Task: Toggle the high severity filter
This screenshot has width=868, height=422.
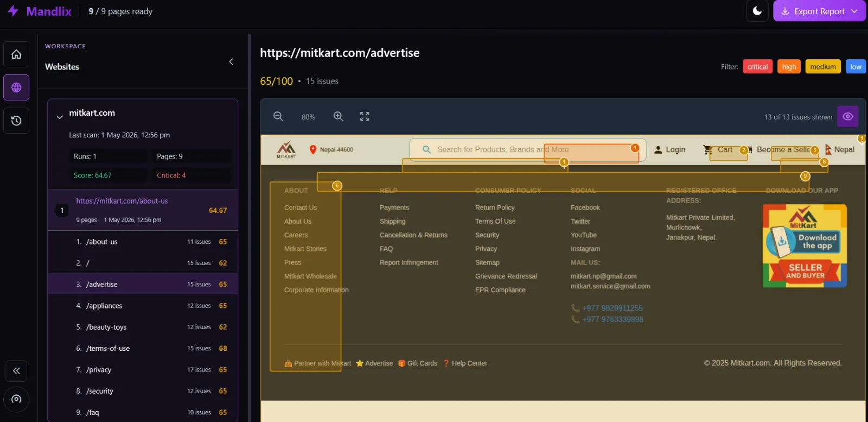Action: click(x=789, y=67)
